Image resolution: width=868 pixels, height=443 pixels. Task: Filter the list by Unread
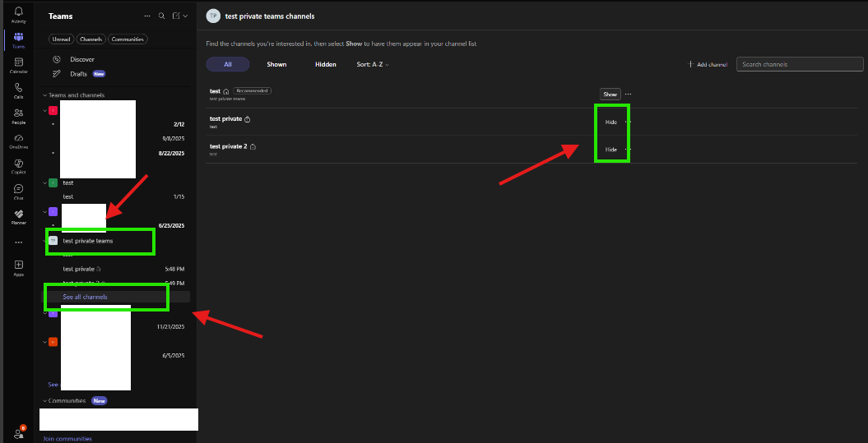[61, 39]
